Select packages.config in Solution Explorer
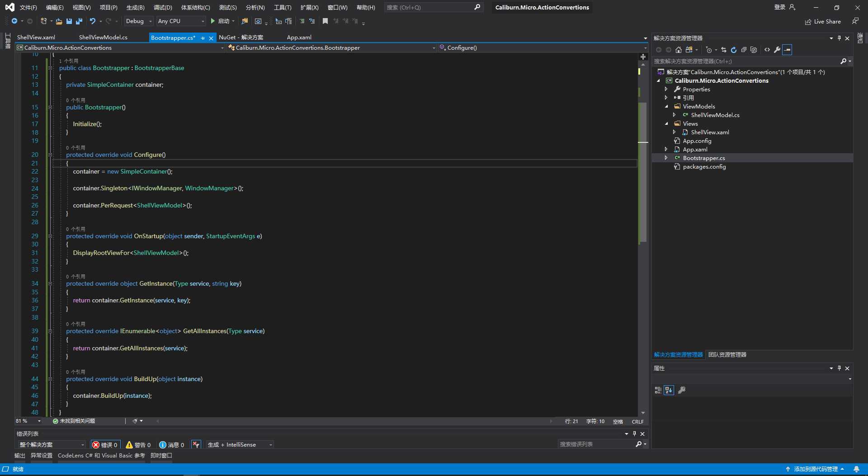The width and height of the screenshot is (868, 476). [704, 167]
